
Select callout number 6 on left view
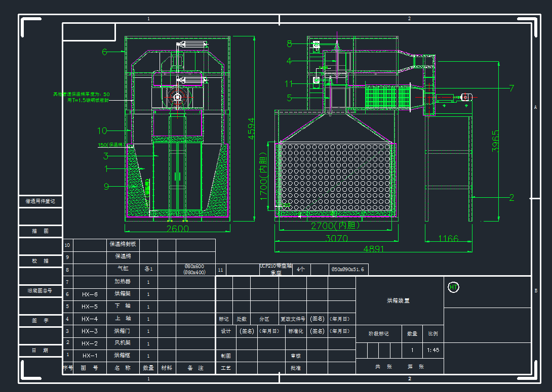click(105, 52)
